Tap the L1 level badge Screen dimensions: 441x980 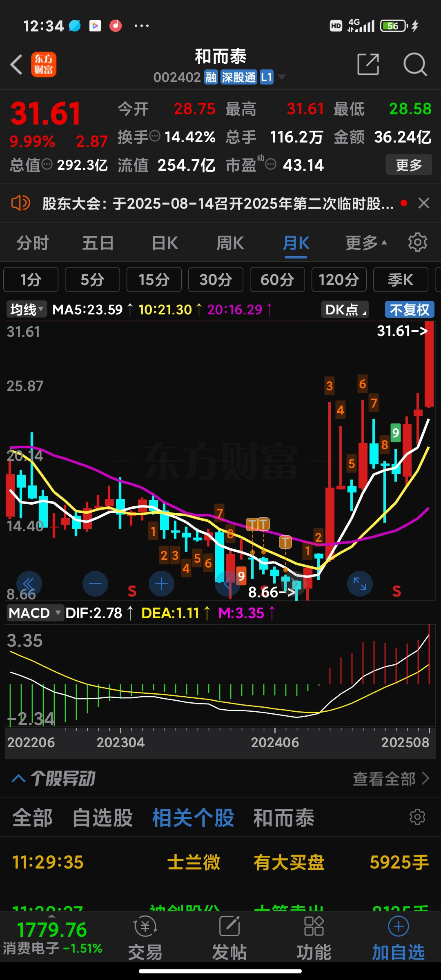click(266, 77)
